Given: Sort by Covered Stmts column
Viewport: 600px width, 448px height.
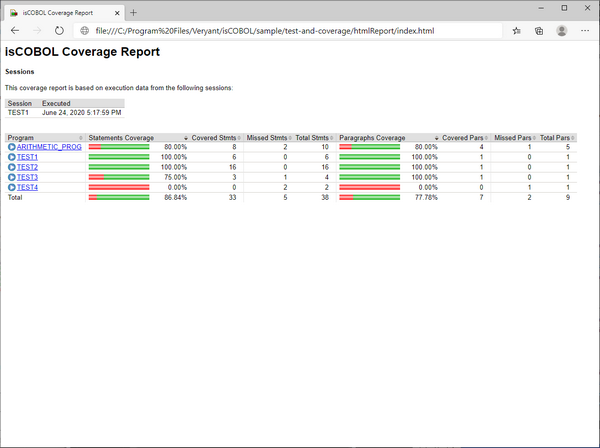Looking at the screenshot, I should pos(216,138).
